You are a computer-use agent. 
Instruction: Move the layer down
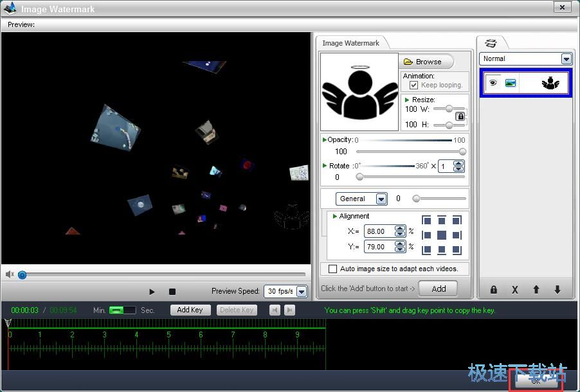click(557, 290)
